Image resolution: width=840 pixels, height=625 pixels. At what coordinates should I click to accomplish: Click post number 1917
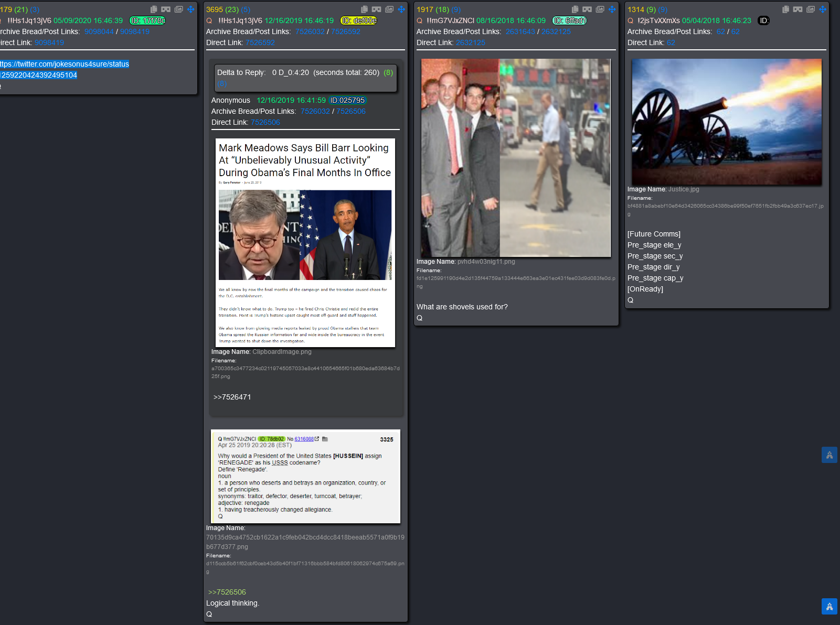425,9
